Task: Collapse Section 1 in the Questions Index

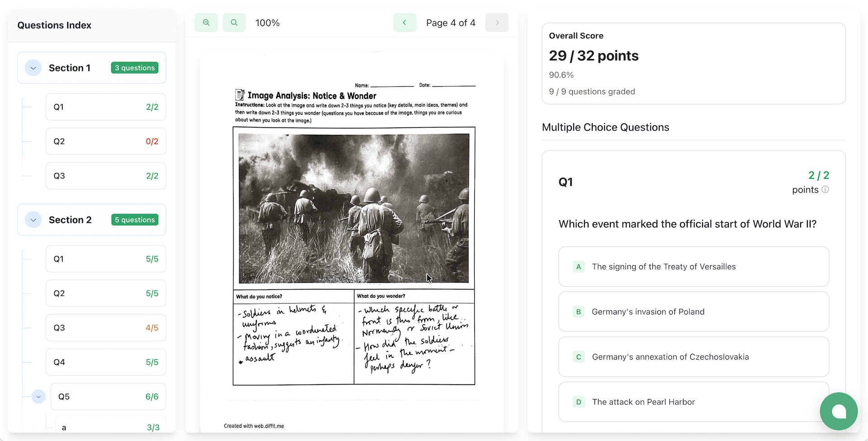Action: click(x=33, y=68)
